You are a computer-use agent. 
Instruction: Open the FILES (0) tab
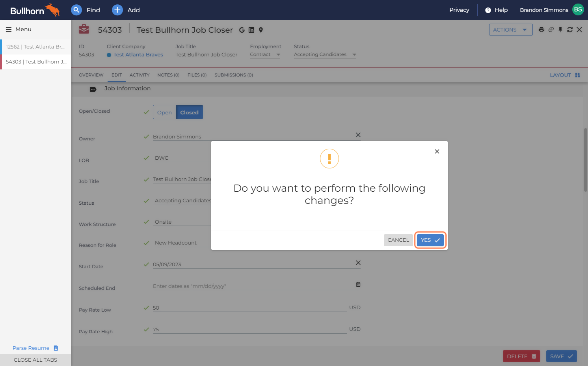(x=197, y=75)
